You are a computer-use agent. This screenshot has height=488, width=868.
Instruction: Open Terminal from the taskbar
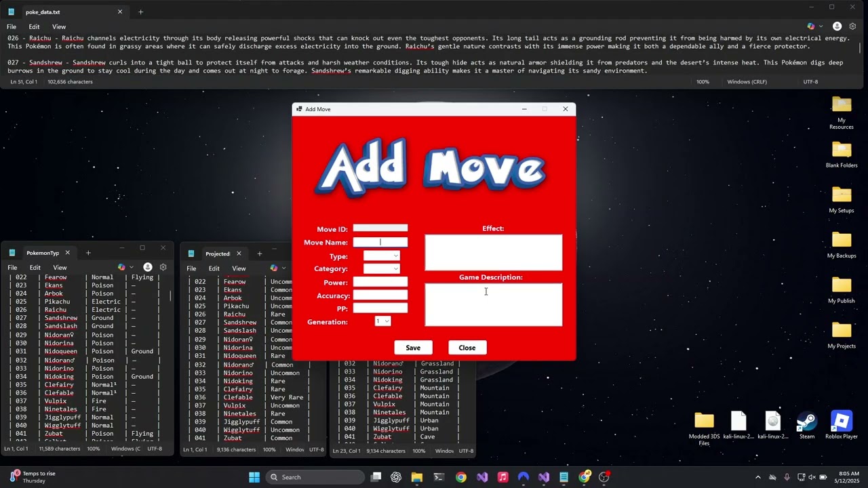pyautogui.click(x=439, y=477)
